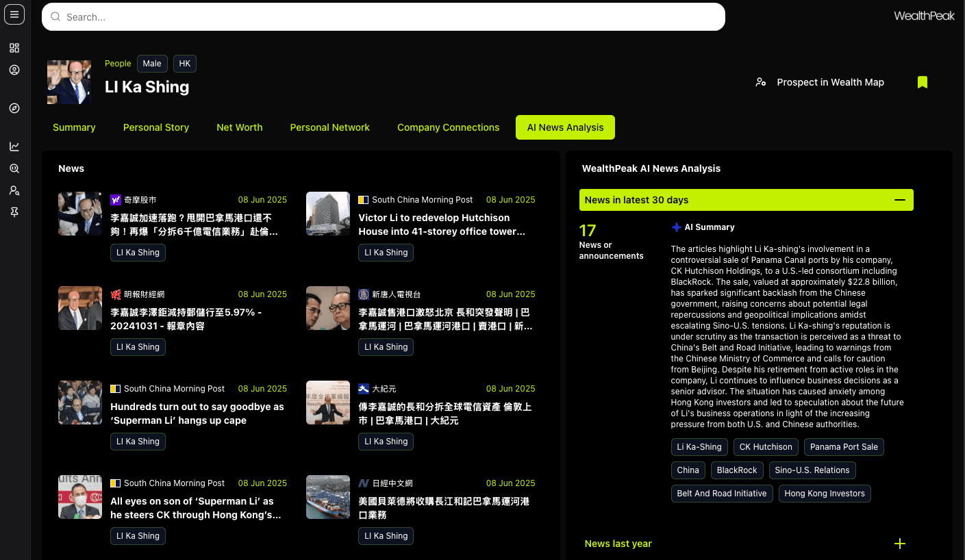The width and height of the screenshot is (965, 560).
Task: Click the 日經中文網 source icon
Action: [364, 483]
